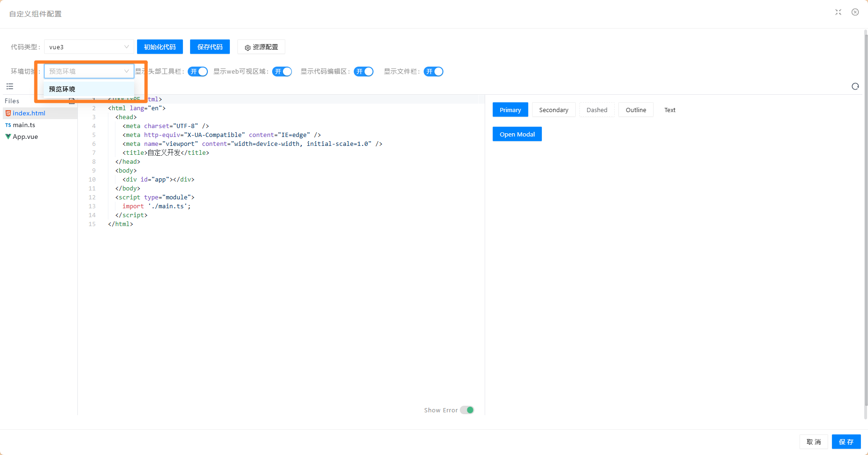Click the Outline preview button
This screenshot has width=868, height=455.
point(636,110)
